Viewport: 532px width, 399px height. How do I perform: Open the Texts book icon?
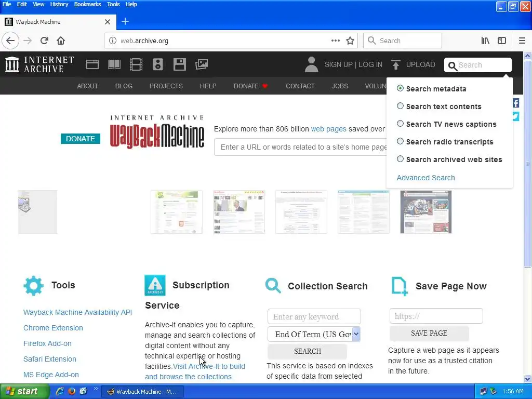coord(114,64)
